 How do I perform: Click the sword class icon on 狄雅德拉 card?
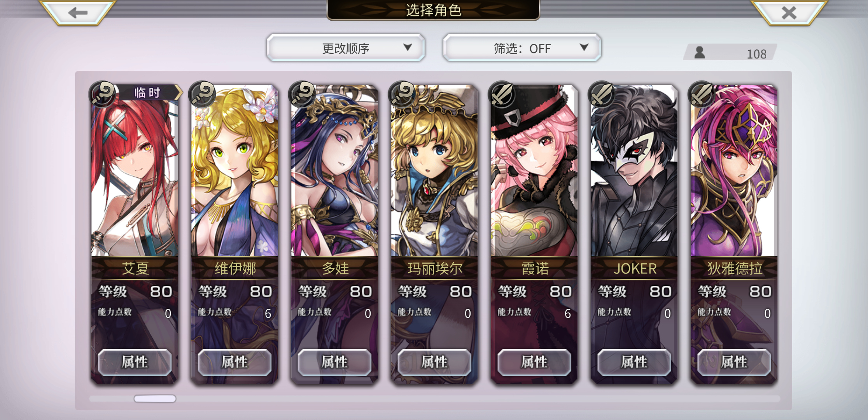pyautogui.click(x=702, y=94)
